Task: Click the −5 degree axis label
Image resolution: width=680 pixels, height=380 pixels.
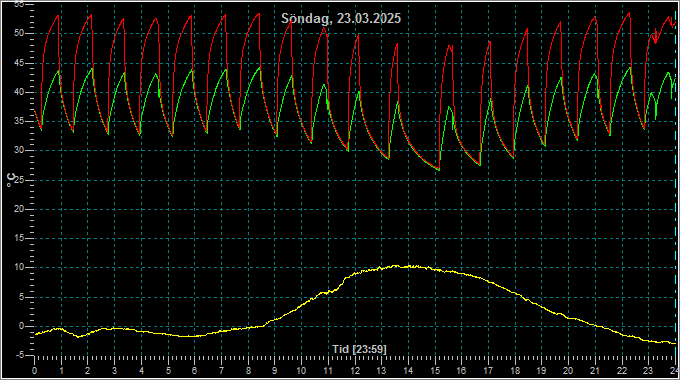Action: [19, 356]
